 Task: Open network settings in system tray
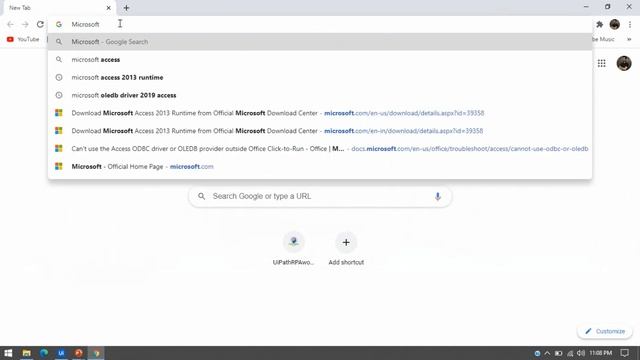[570, 353]
